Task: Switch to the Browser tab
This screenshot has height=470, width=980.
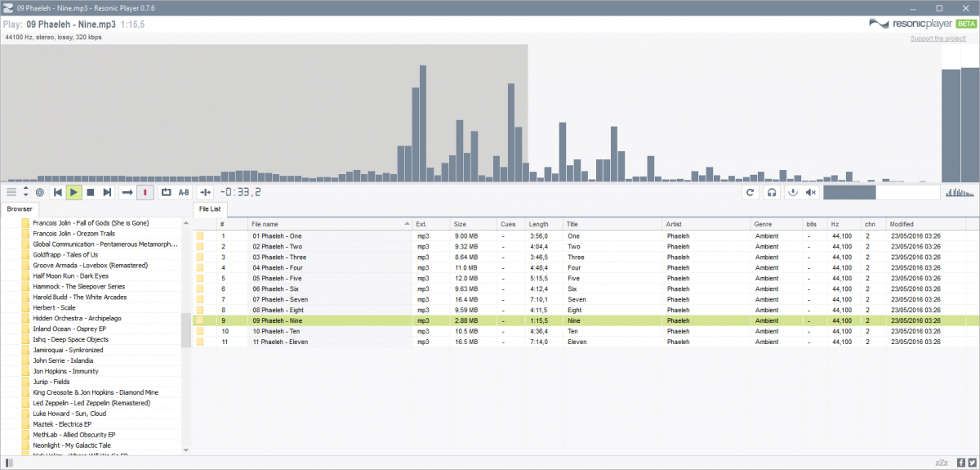Action: tap(20, 209)
